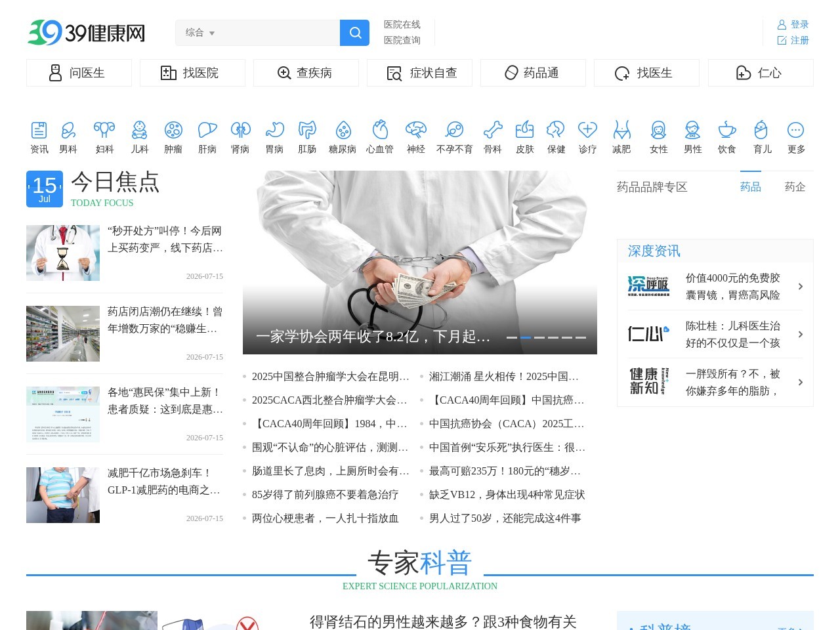Screen dimensions: 840x630
Task: Open the 仁心 button
Action: pos(761,73)
